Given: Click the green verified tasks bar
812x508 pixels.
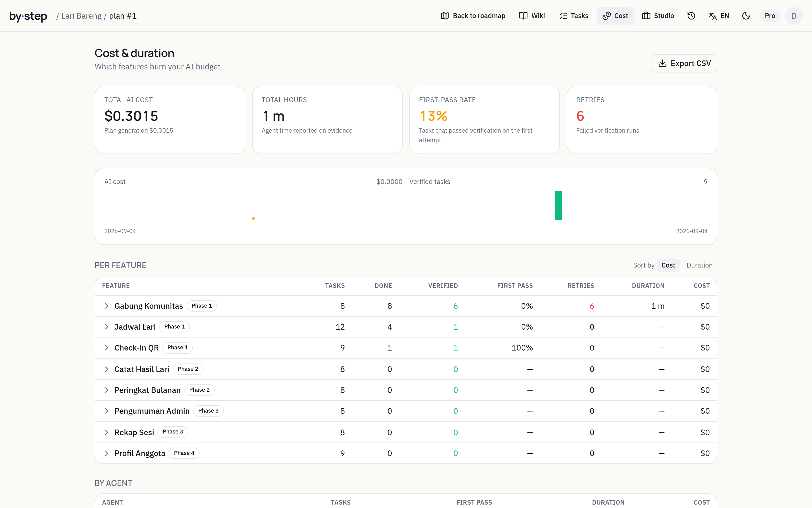Looking at the screenshot, I should coord(558,205).
